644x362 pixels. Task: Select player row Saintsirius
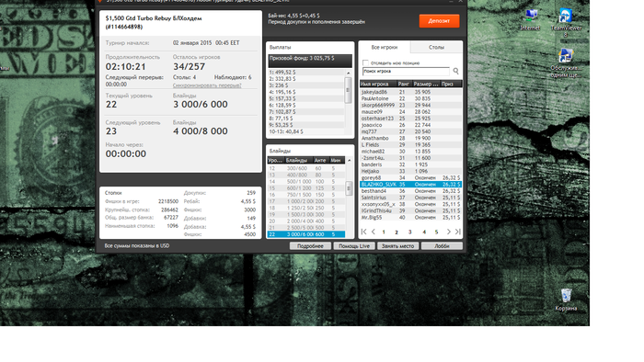(410, 198)
